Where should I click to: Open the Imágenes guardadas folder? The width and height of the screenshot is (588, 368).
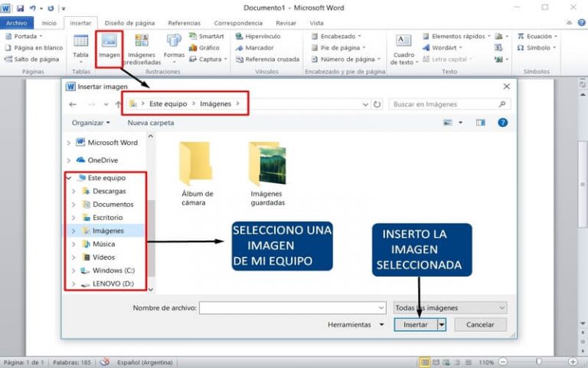pyautogui.click(x=267, y=174)
